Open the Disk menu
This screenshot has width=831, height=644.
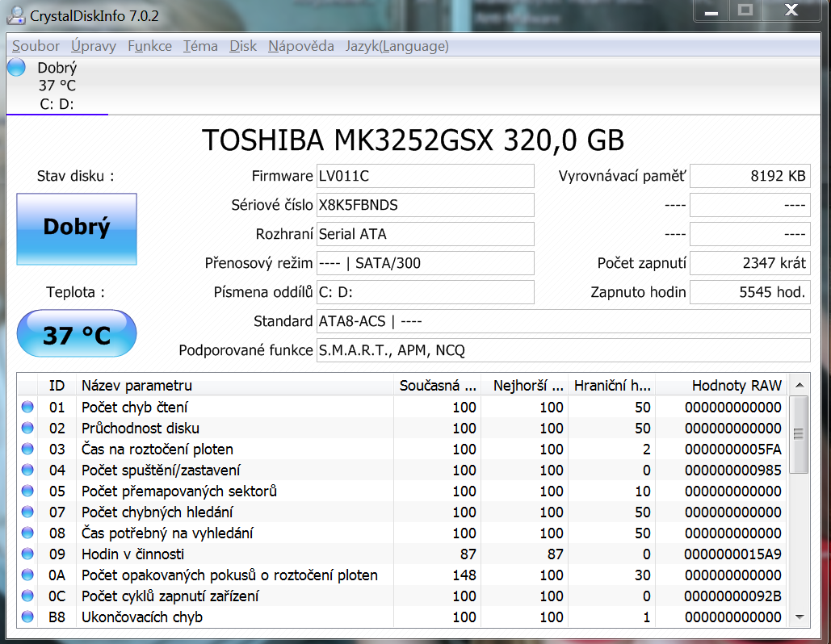[x=243, y=46]
